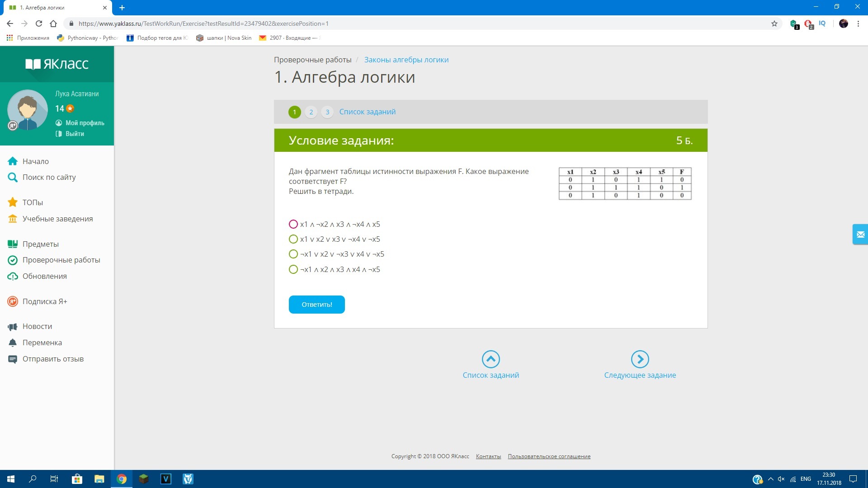868x488 pixels.
Task: Open the truth table image
Action: click(625, 183)
